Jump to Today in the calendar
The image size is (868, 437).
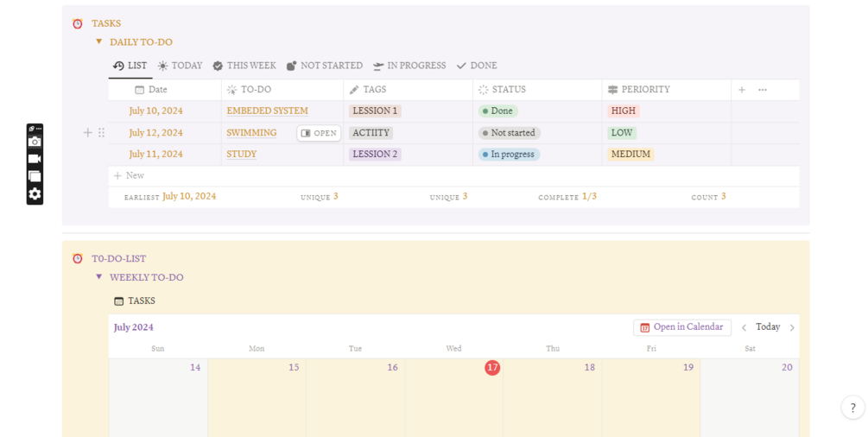click(x=768, y=326)
